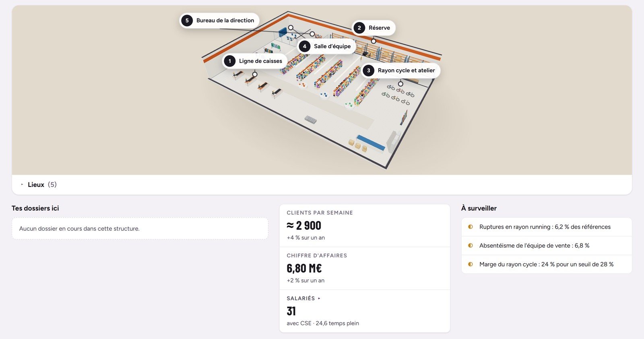
Task: Click "Absentéisme de l'équipe de vente : 6,8 %"
Action: pyautogui.click(x=535, y=246)
